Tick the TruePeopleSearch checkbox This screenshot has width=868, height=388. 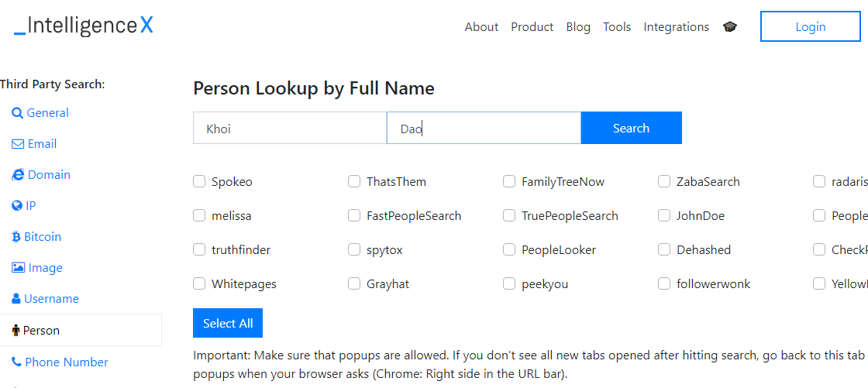coord(509,216)
